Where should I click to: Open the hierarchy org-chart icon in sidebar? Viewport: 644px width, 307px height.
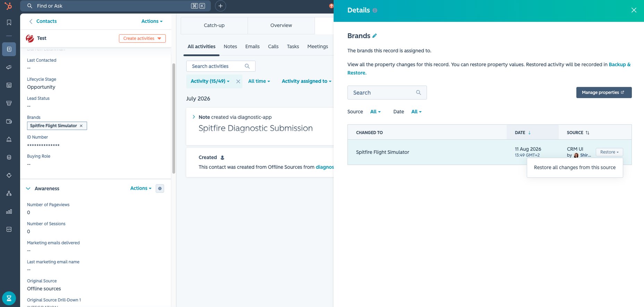(x=9, y=194)
